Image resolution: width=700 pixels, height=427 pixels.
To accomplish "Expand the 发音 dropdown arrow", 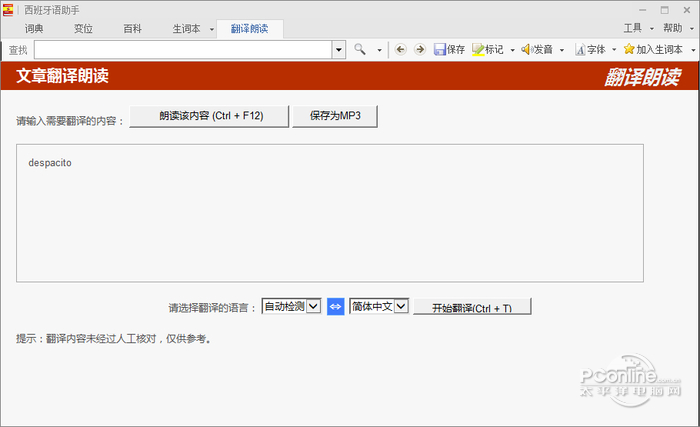I will (562, 50).
